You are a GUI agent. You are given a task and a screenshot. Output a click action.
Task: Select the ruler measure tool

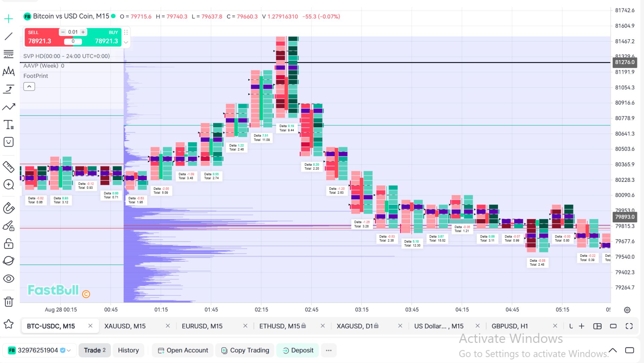(9, 167)
